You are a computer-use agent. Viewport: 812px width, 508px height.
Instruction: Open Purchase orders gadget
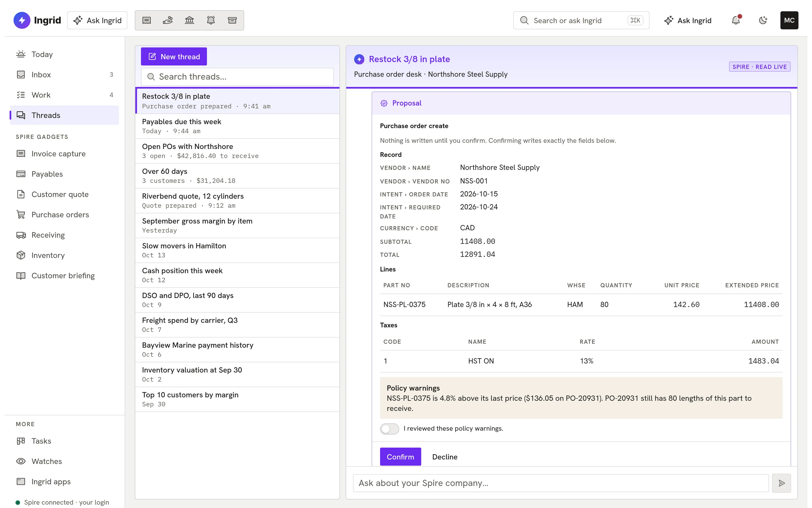[x=64, y=215]
